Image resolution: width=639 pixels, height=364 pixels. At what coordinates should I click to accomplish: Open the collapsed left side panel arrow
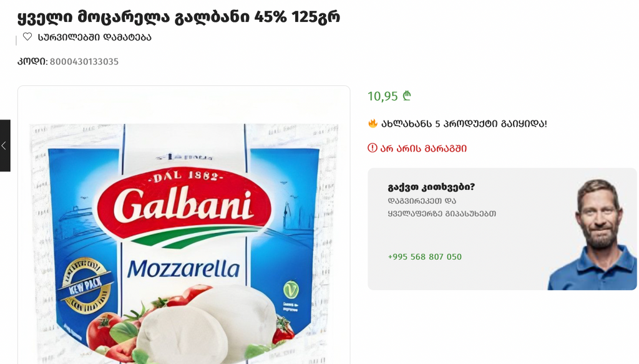tap(4, 146)
